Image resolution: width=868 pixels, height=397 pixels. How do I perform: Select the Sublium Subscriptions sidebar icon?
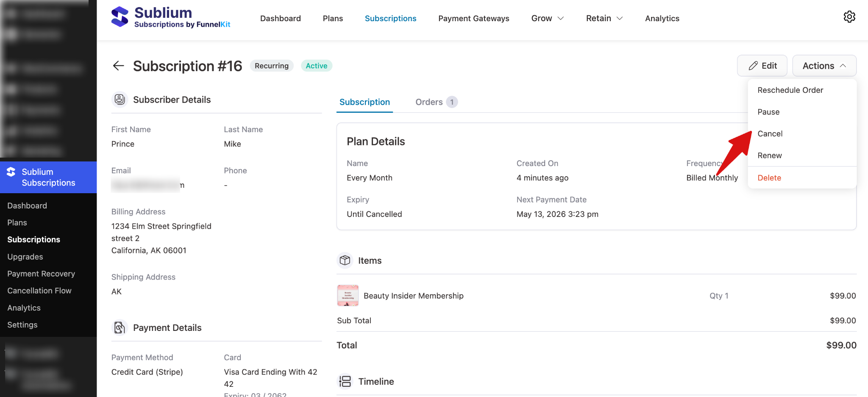point(11,172)
